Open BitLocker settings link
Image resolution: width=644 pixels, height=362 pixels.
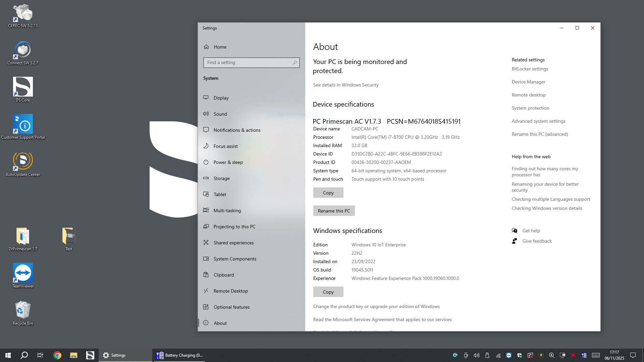[x=530, y=69]
